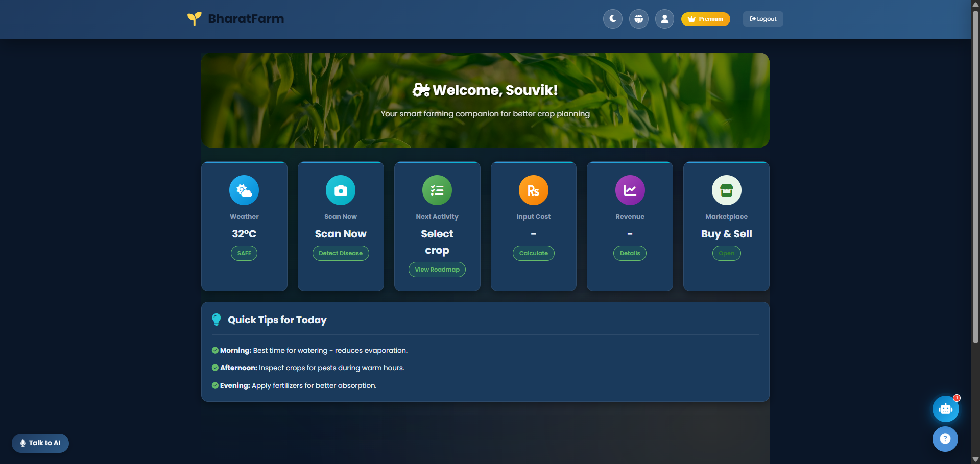
Task: Click the BharatFarm sprout logo
Action: point(194,19)
